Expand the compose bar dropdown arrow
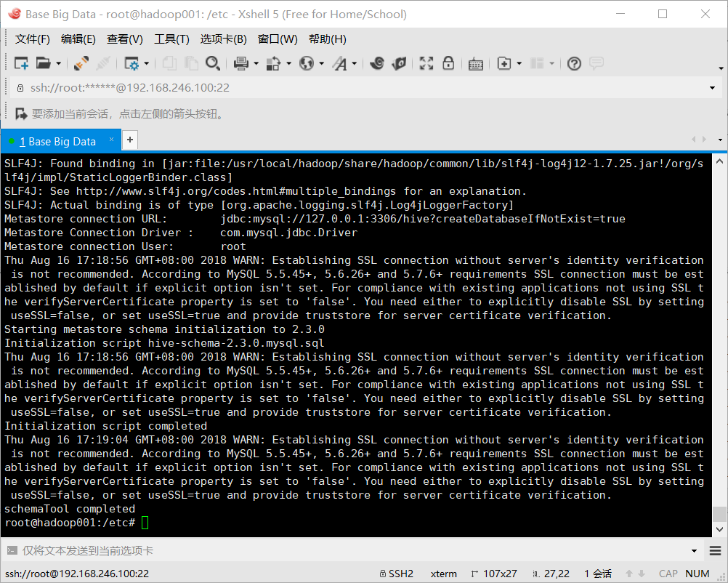This screenshot has height=583, width=728. coord(694,551)
